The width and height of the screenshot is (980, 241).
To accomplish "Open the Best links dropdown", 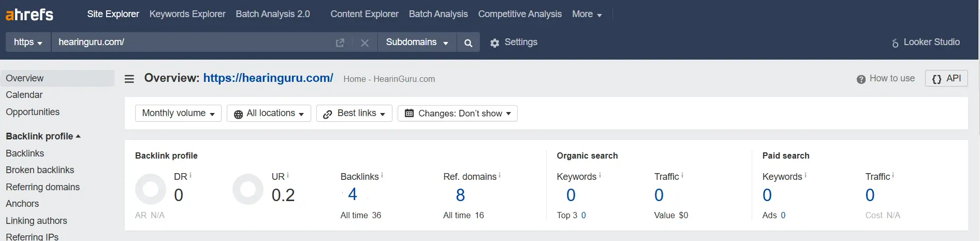I will pyautogui.click(x=354, y=113).
